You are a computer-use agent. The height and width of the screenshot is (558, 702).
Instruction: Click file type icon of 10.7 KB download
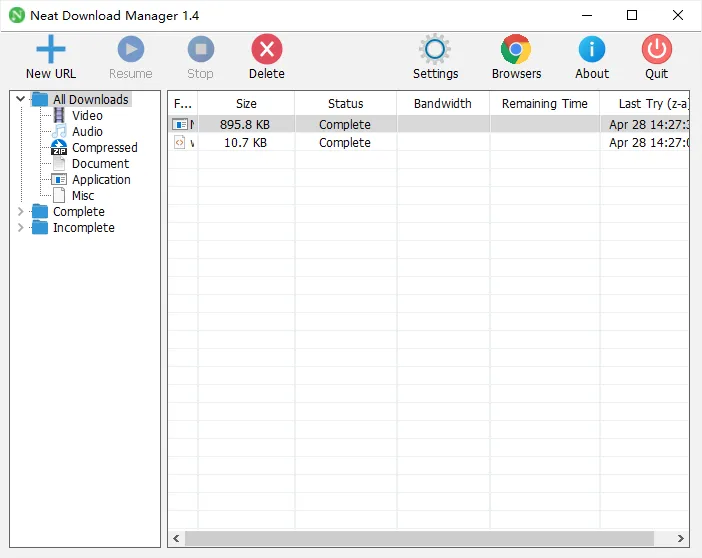180,142
